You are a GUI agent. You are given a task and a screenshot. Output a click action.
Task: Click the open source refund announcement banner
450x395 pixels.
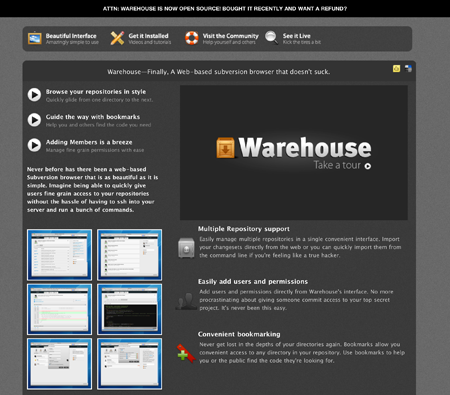(x=225, y=9)
